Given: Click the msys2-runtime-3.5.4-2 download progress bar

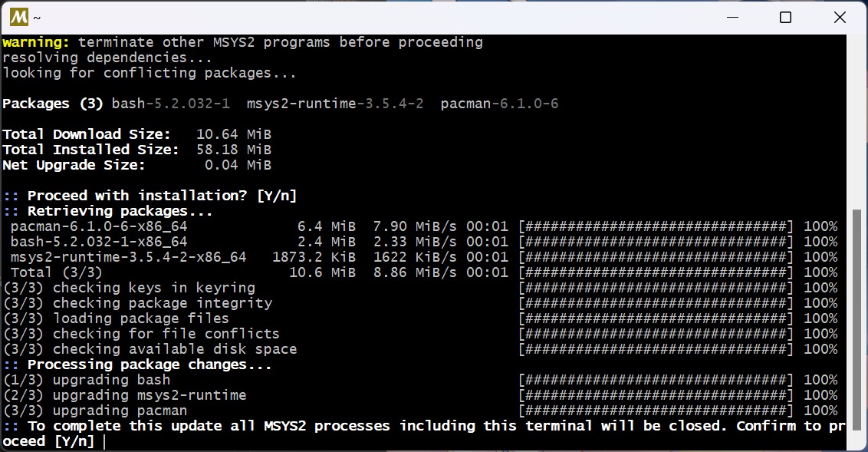Looking at the screenshot, I should point(656,257).
